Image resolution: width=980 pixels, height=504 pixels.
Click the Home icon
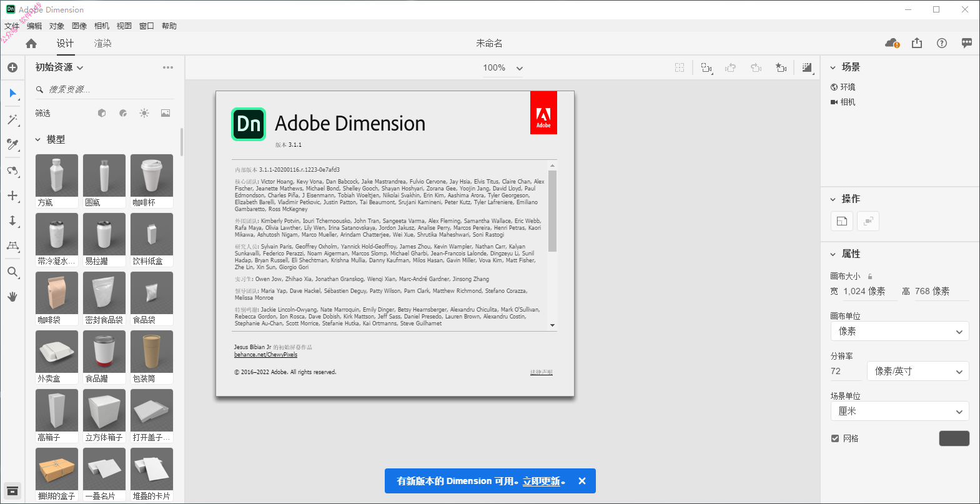tap(31, 43)
